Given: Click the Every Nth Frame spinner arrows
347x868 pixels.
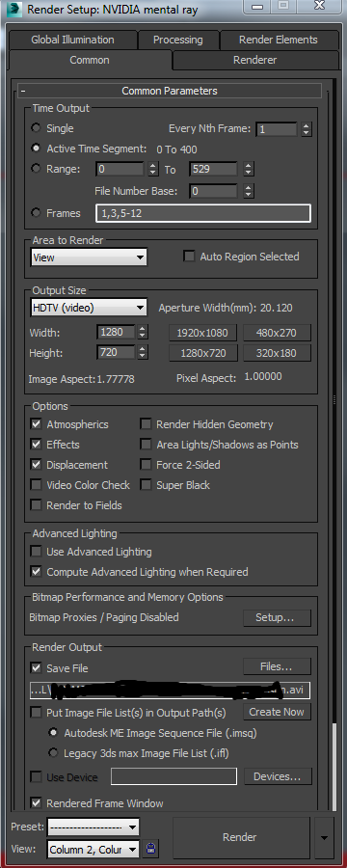Looking at the screenshot, I should point(307,129).
